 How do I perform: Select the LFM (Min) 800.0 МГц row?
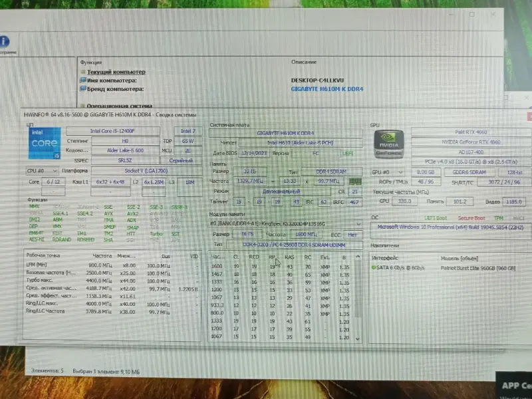[x=112, y=265]
